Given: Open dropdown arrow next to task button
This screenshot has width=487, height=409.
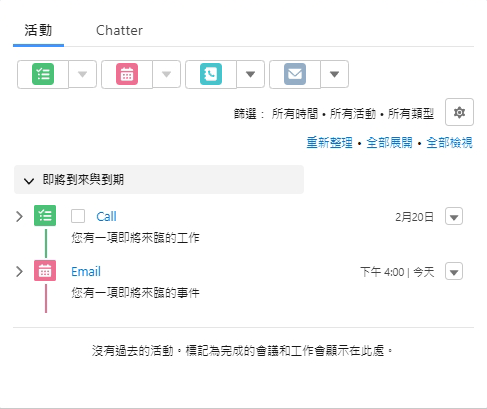Looking at the screenshot, I should pyautogui.click(x=83, y=74).
